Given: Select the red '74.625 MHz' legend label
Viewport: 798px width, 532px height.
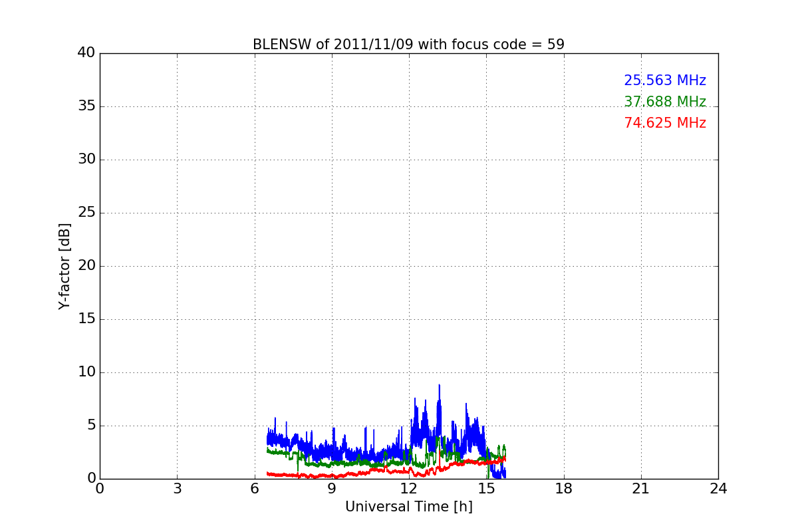Looking at the screenshot, I should point(665,123).
